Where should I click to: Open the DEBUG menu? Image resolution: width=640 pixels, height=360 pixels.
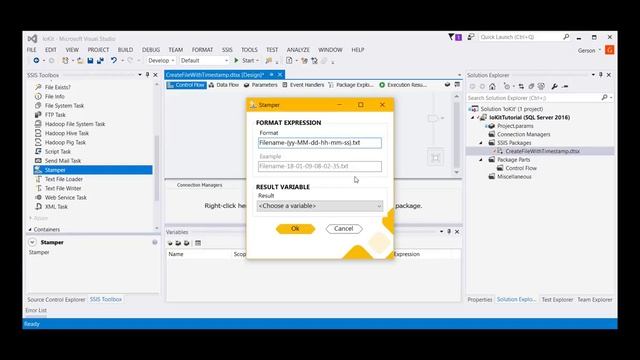coord(151,50)
